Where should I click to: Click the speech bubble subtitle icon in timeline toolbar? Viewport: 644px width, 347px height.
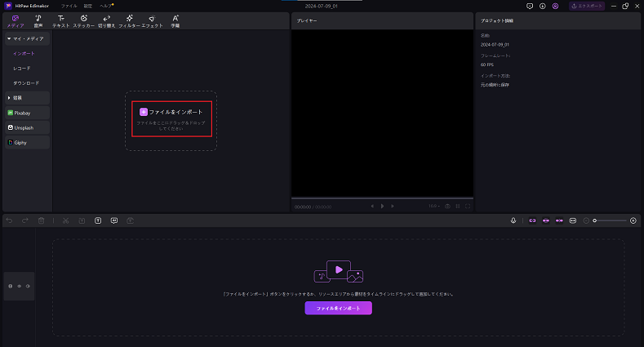tap(114, 221)
